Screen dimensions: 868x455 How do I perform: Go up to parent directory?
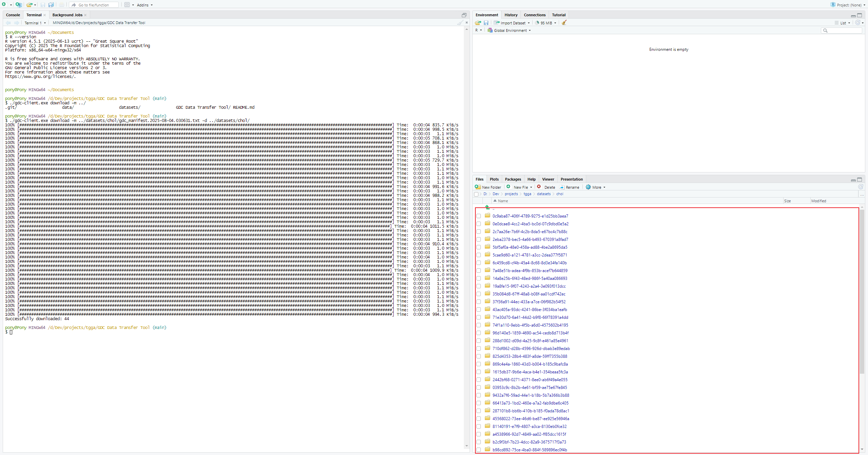click(487, 207)
